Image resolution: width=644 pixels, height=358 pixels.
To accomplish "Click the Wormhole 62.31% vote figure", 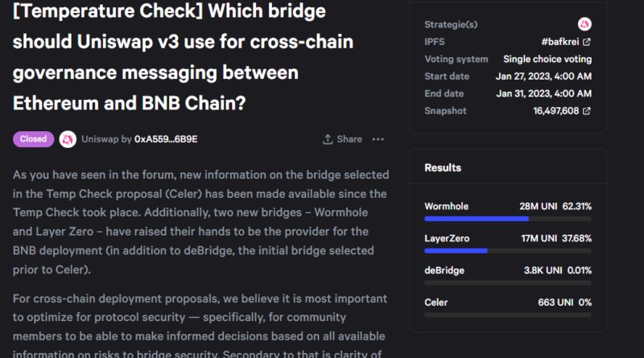I will click(576, 207).
